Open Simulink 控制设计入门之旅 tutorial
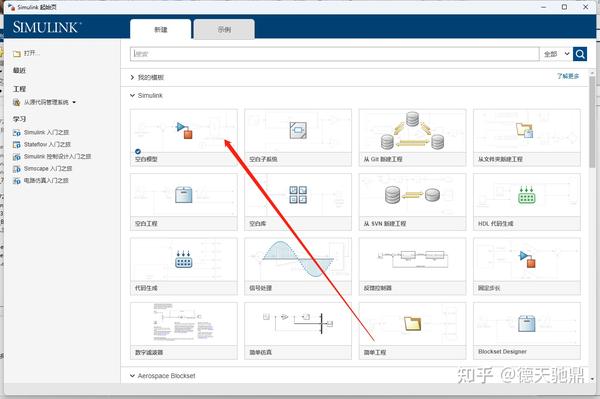 [x=52, y=156]
